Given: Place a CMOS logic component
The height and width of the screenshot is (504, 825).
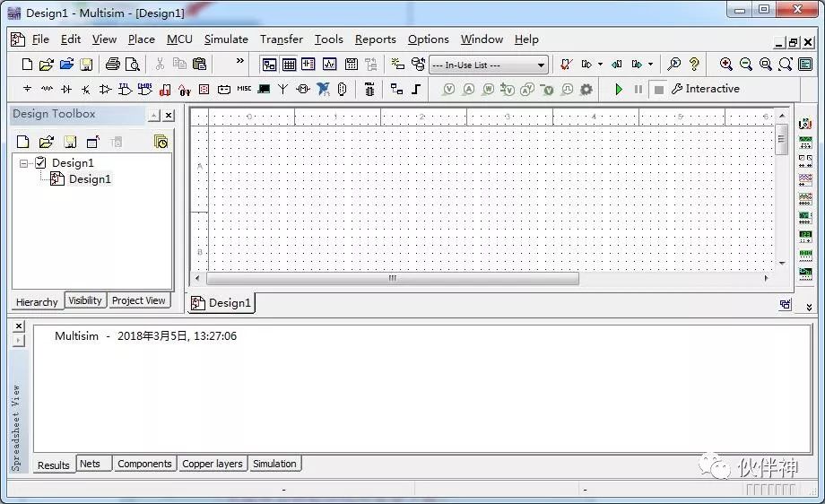Looking at the screenshot, I should (x=144, y=90).
